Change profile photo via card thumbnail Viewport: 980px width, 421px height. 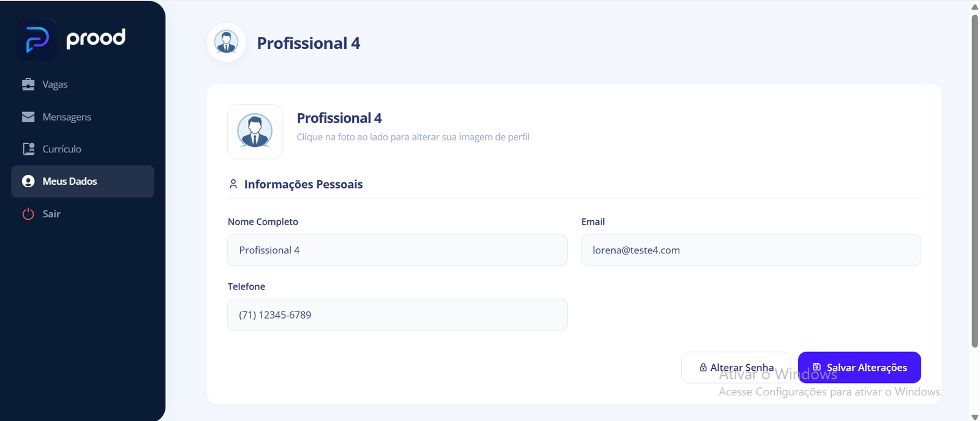(x=255, y=132)
